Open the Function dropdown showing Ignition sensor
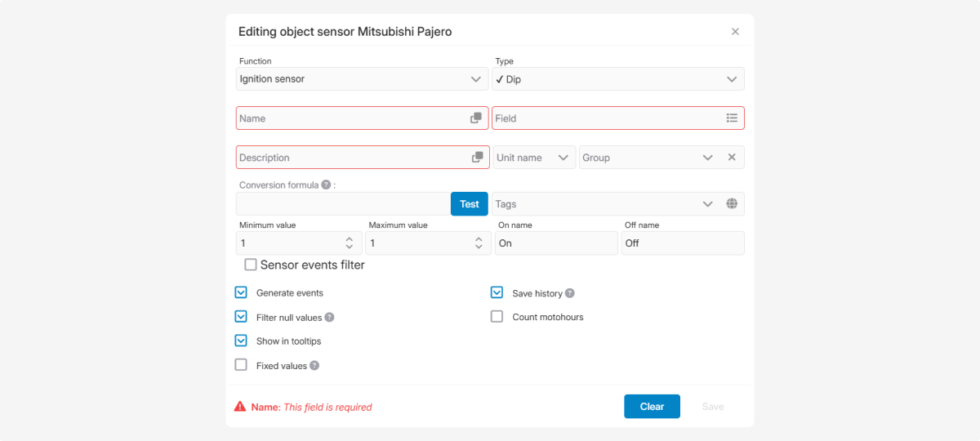The height and width of the screenshot is (441, 980). [x=361, y=79]
